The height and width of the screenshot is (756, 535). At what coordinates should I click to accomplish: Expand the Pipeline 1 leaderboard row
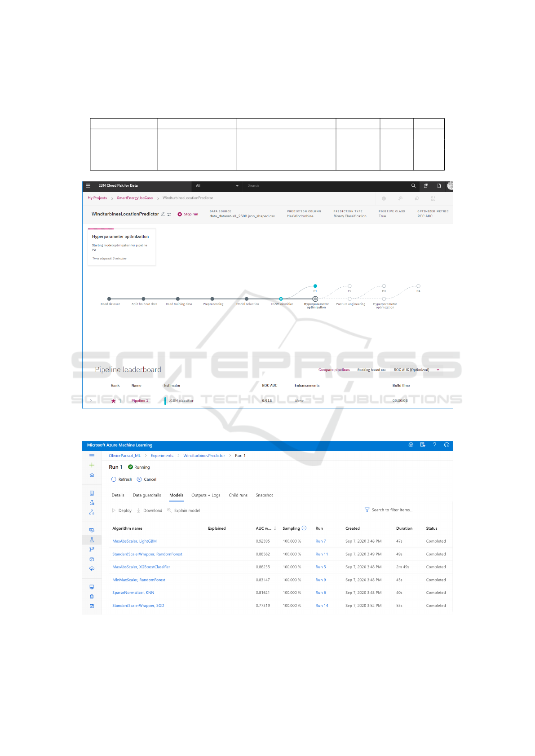click(x=91, y=400)
